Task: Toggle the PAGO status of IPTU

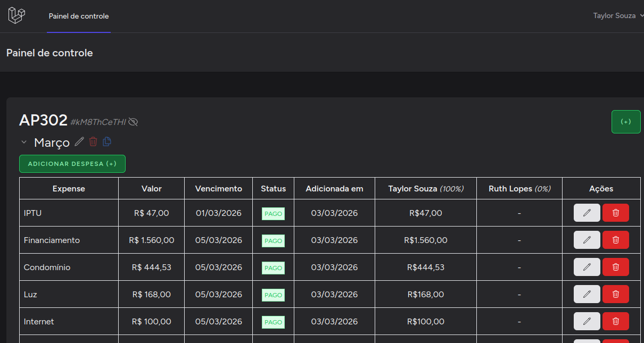Action: click(273, 214)
